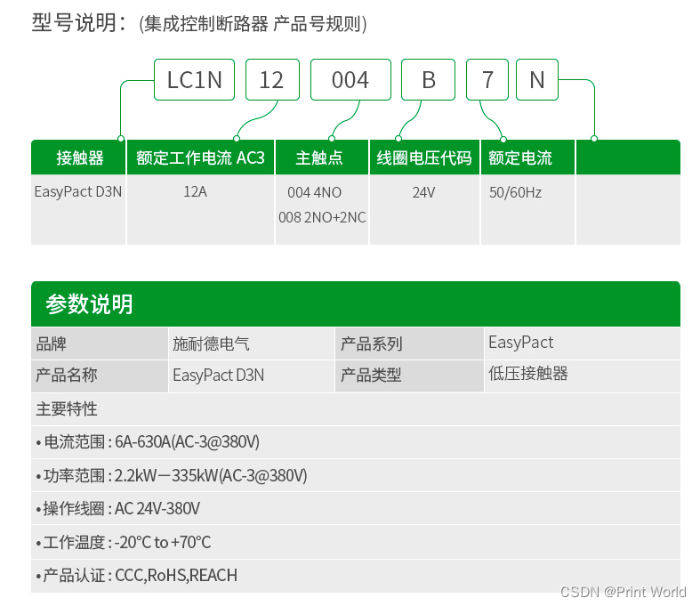Click the 工作温度 -20°C to +70°C row
The width and height of the screenshot is (700, 606).
(x=356, y=542)
